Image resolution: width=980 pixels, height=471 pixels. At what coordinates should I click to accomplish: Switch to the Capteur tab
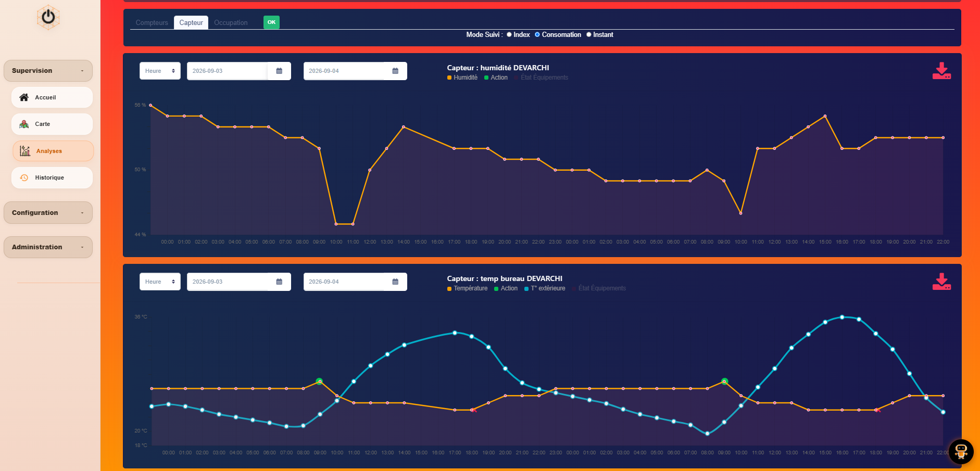[x=191, y=22]
